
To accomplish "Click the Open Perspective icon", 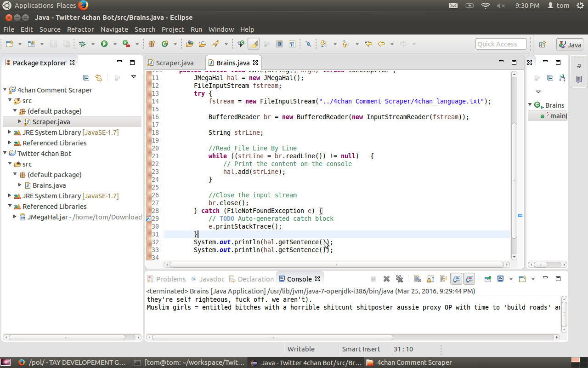I will (543, 44).
